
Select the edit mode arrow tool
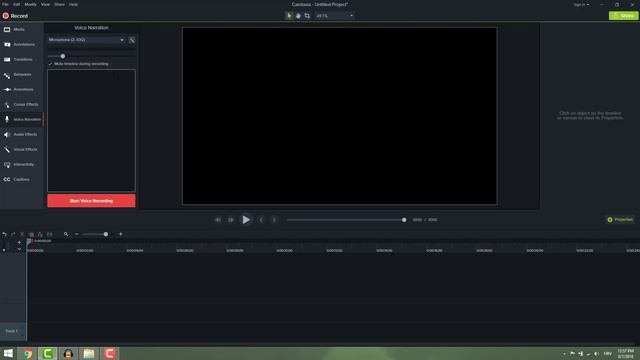click(x=289, y=16)
